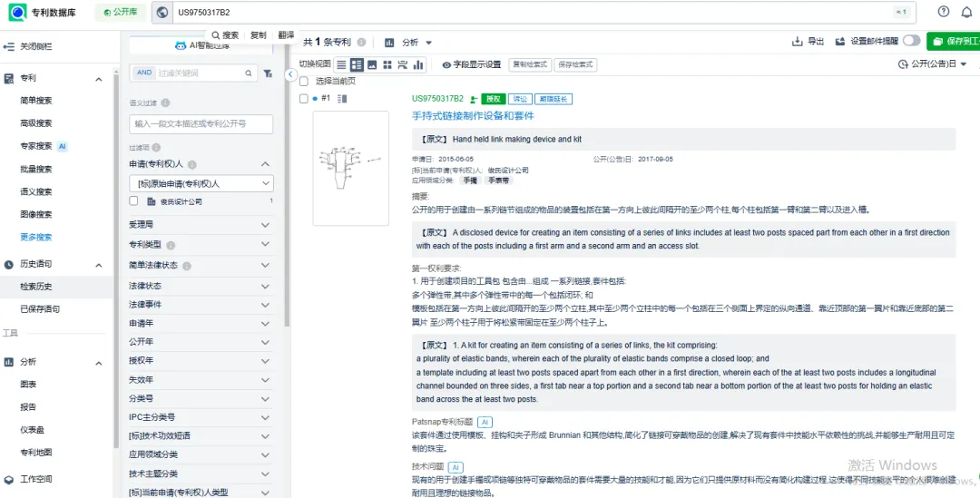Screen dimensions: 980x498
Task: Open the US9750317B2 patent number link
Action: (x=437, y=99)
